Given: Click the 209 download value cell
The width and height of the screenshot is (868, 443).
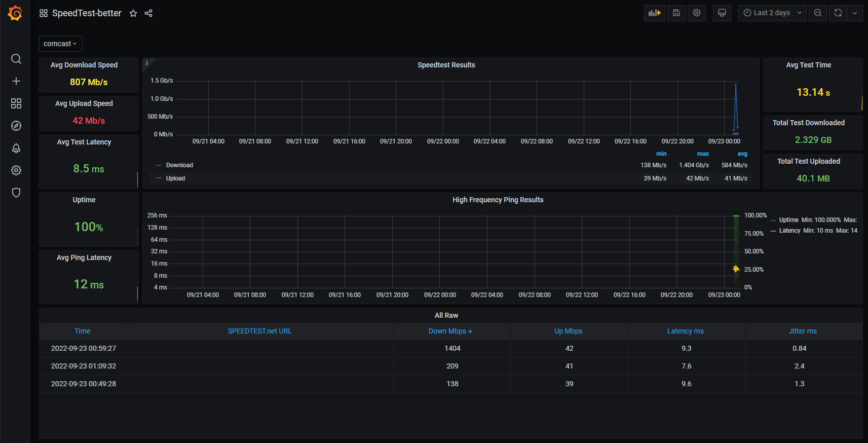Looking at the screenshot, I should coord(452,366).
